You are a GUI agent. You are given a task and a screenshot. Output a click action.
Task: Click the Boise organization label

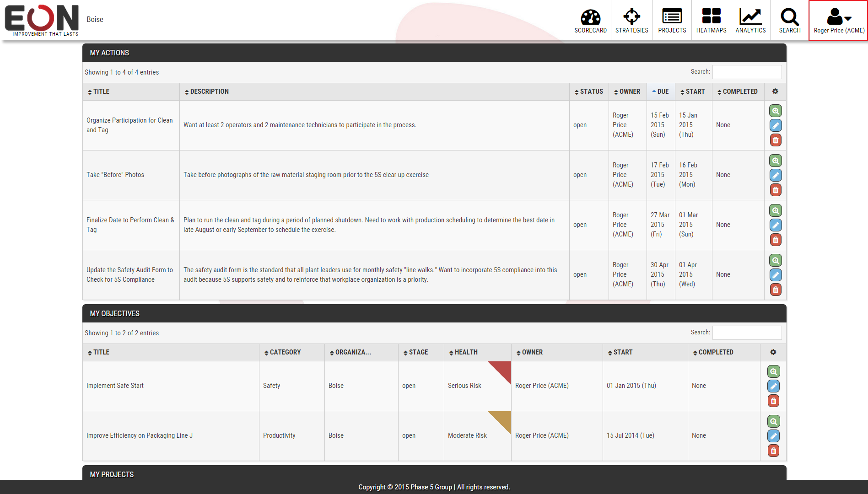coord(95,19)
